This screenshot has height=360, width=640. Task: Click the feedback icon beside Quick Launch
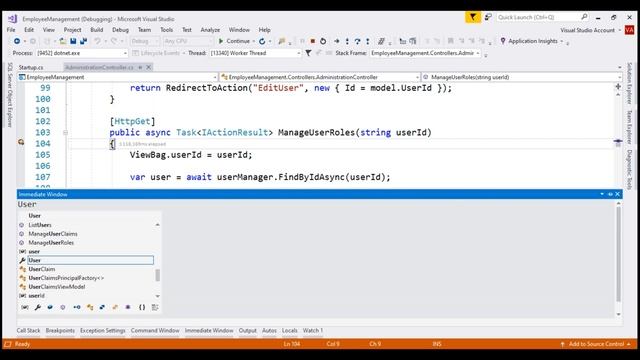pyautogui.click(x=488, y=17)
